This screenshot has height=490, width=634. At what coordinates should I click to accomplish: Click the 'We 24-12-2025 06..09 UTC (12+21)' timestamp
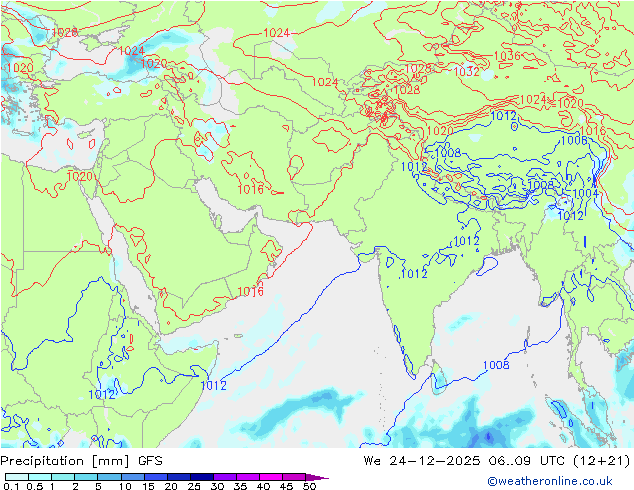(x=497, y=460)
